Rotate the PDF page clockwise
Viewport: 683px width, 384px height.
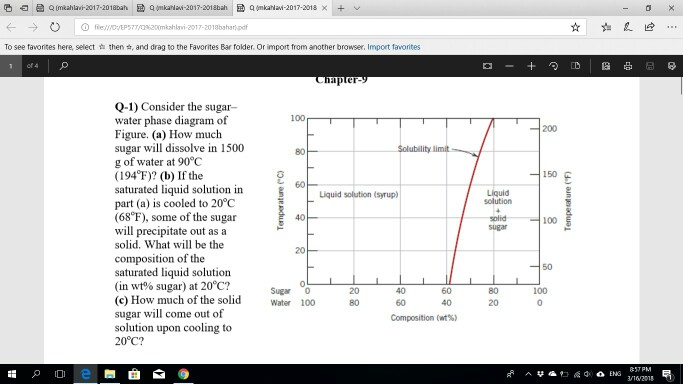pos(553,66)
